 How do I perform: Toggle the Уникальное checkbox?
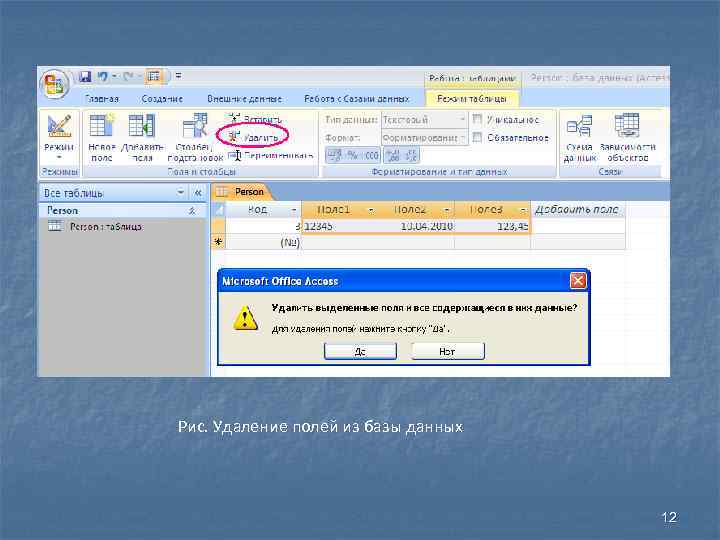477,119
